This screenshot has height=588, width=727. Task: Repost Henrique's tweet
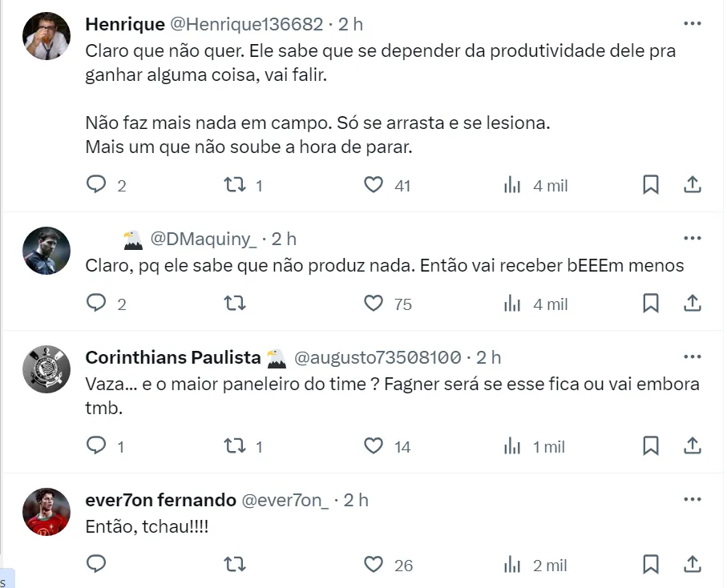click(234, 185)
